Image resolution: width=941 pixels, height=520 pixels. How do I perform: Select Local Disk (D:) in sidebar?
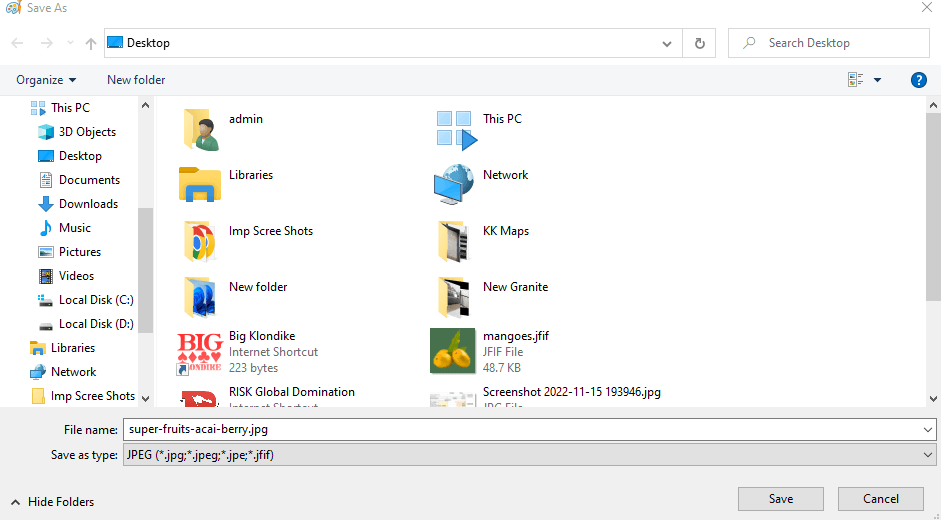tap(85, 324)
